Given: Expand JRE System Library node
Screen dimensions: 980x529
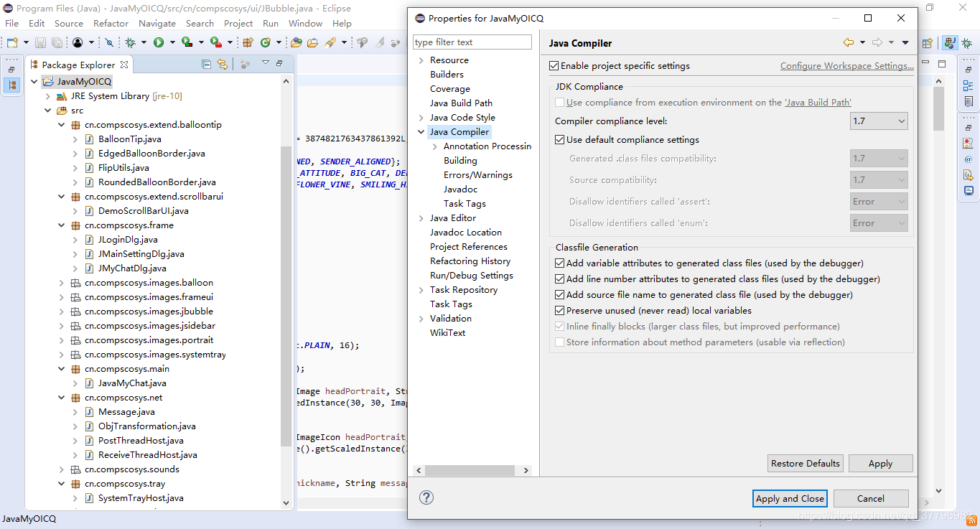Looking at the screenshot, I should pos(48,96).
